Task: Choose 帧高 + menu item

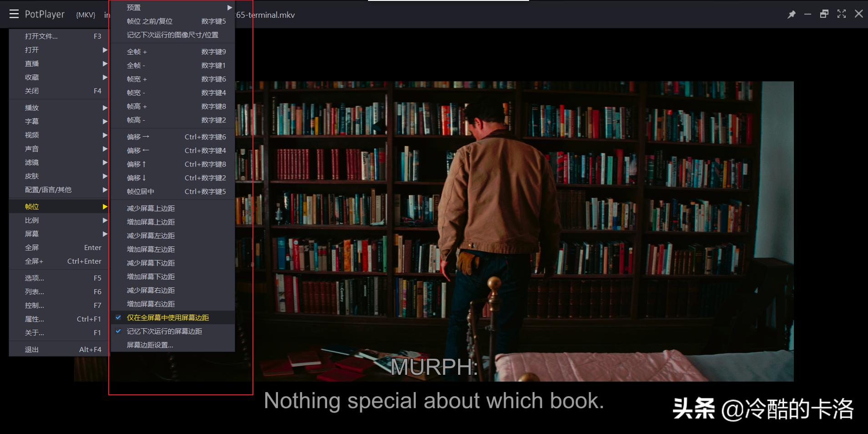Action: pyautogui.click(x=173, y=106)
